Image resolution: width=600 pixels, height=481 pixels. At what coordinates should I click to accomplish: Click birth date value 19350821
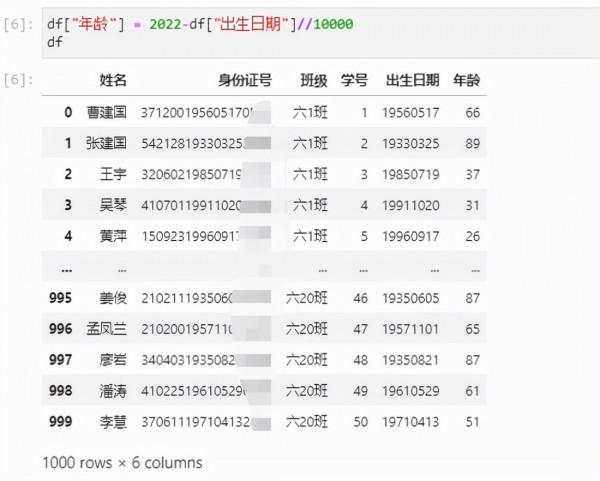click(411, 360)
